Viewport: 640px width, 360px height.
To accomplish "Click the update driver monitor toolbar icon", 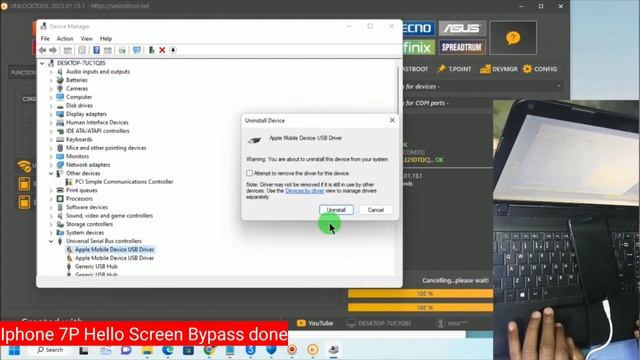I will pos(136,50).
